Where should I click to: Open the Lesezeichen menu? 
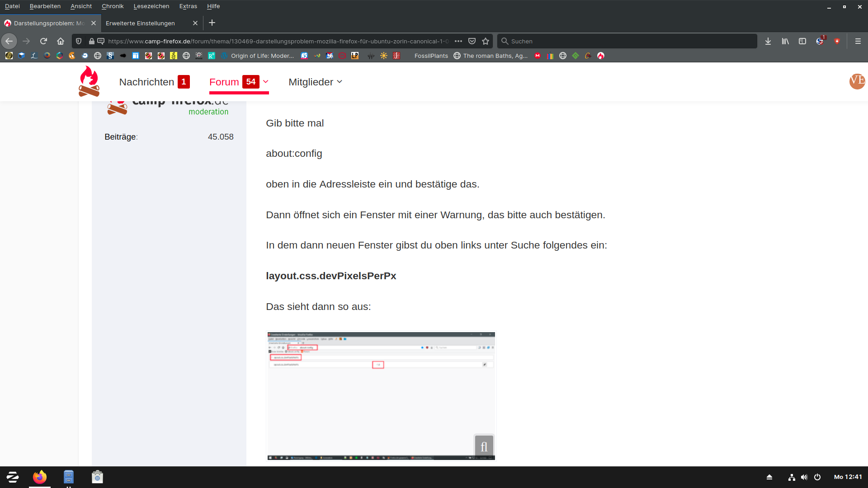tap(151, 6)
